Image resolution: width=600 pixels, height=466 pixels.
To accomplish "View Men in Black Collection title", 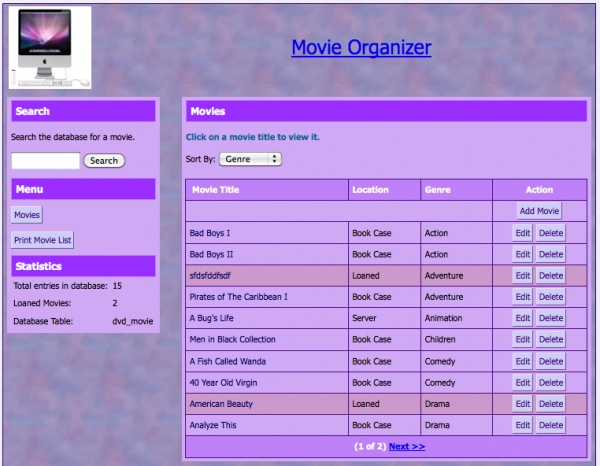I will pyautogui.click(x=232, y=340).
